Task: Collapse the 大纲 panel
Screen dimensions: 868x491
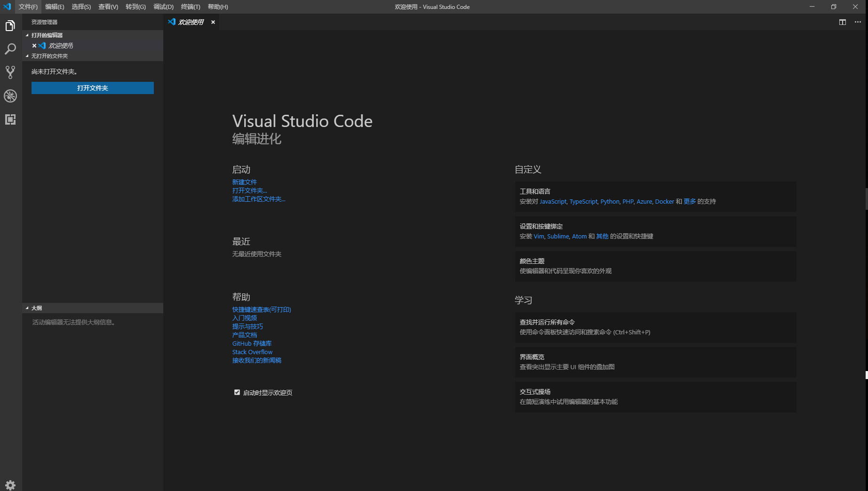Action: (x=27, y=308)
